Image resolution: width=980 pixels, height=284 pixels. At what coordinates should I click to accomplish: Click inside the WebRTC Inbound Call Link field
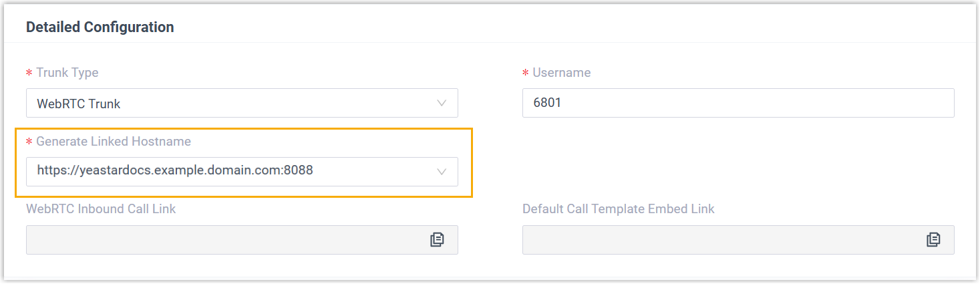[220, 240]
